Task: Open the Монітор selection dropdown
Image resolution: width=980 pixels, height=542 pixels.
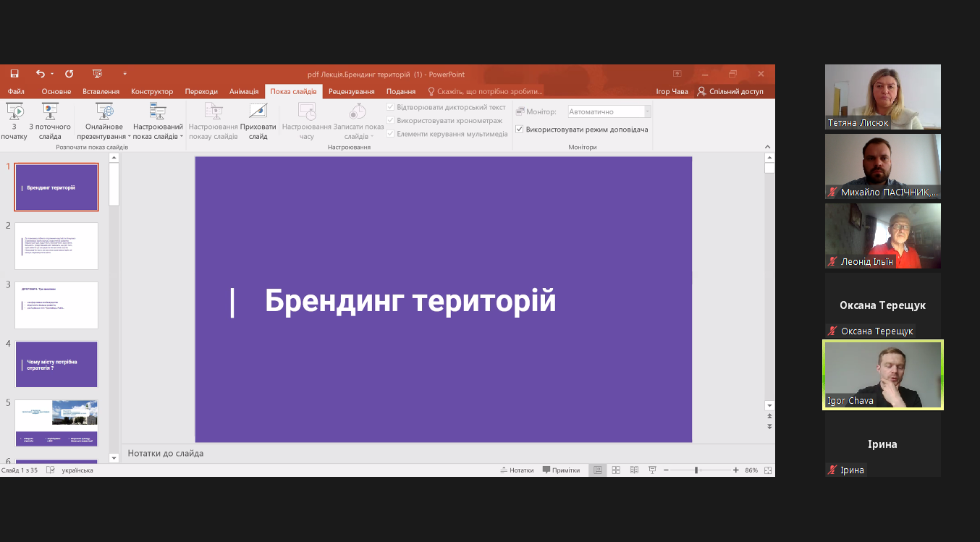Action: (646, 111)
